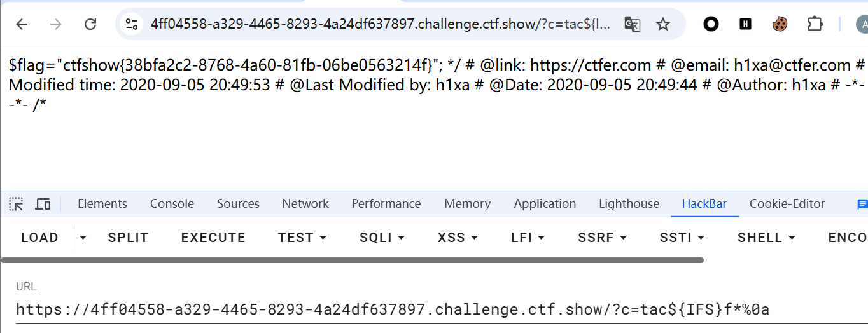868x333 pixels.
Task: Click the translate page icon
Action: [632, 24]
